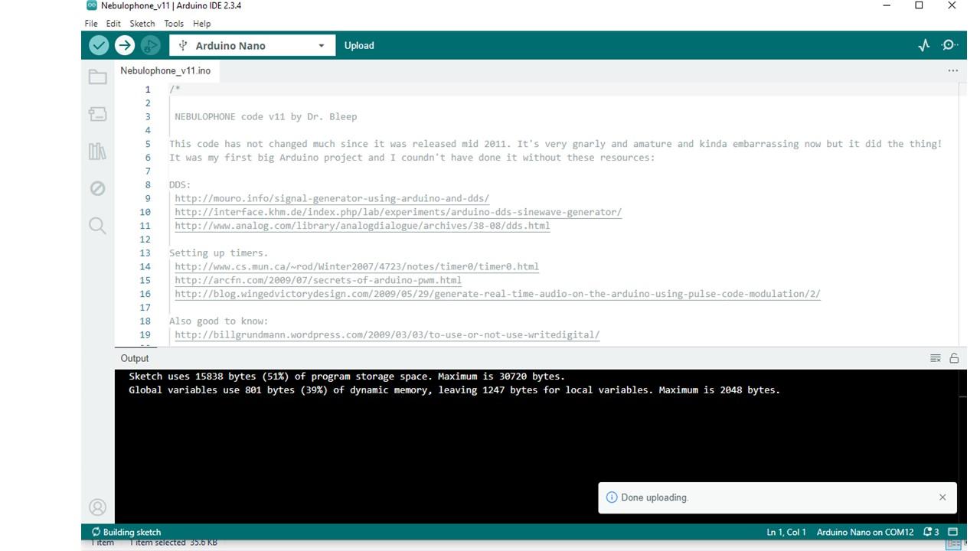The width and height of the screenshot is (980, 551).
Task: Click the Output panel vertical scrollbar
Action: click(962, 446)
